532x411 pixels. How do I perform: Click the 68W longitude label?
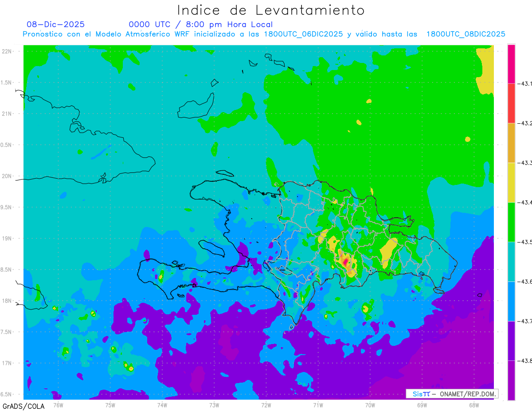[473, 405]
